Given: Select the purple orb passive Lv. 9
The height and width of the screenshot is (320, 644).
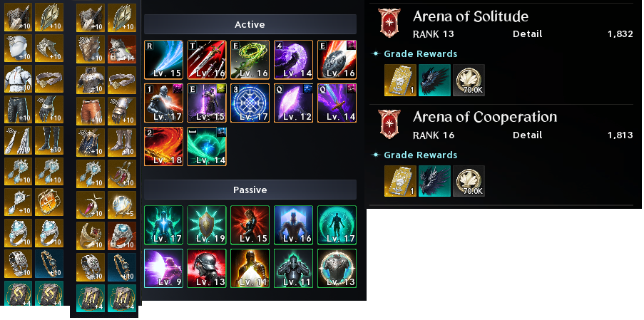Looking at the screenshot, I should point(163,268).
